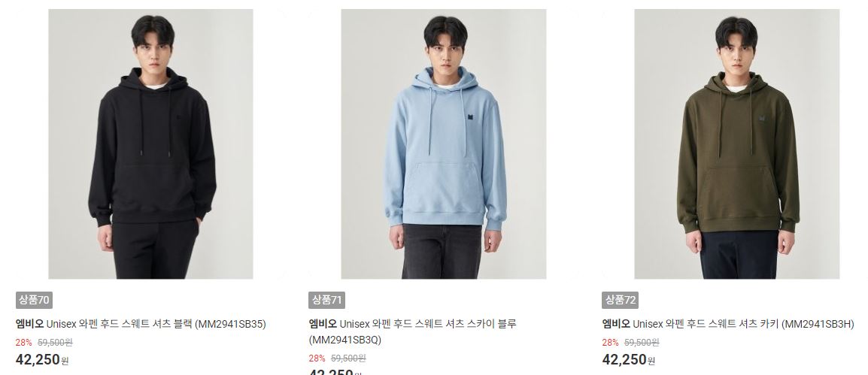Image resolution: width=868 pixels, height=375 pixels.
Task: Open the khaki hoodie product image
Action: tap(737, 144)
